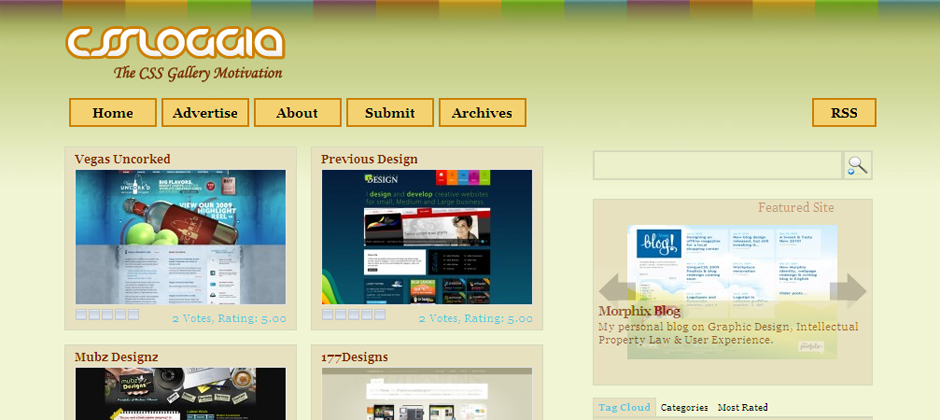
Task: Click Morphix Blog description text
Action: click(728, 333)
